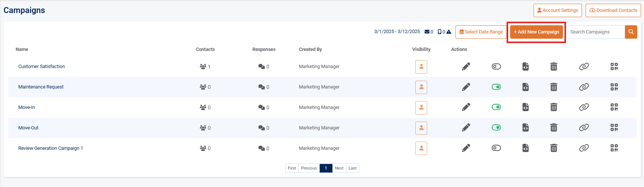Viewport: 644px width, 187px height.
Task: Open QR code for Customer Satisfaction campaign
Action: 614,67
